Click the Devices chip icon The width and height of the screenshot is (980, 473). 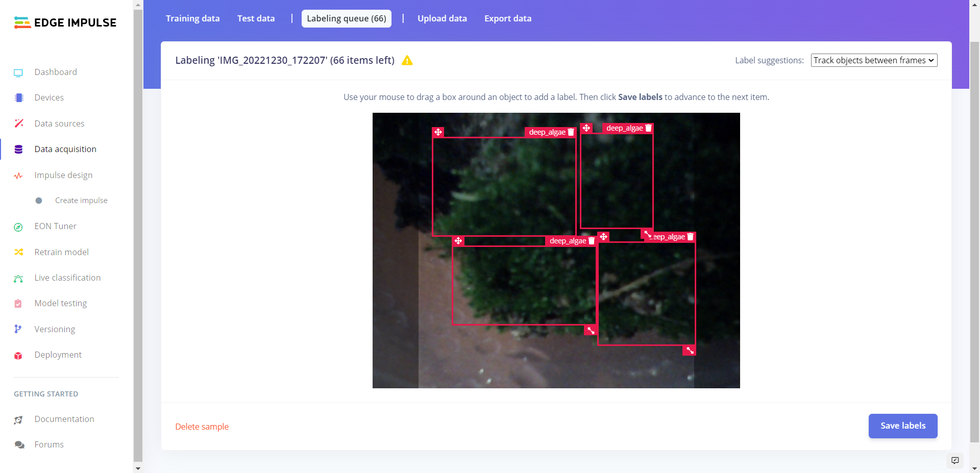point(19,98)
